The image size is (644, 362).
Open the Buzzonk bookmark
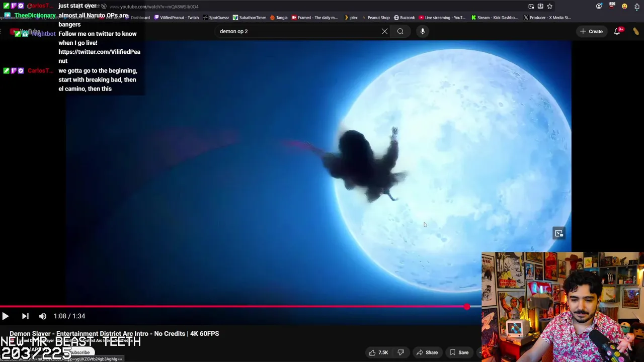tap(405, 18)
